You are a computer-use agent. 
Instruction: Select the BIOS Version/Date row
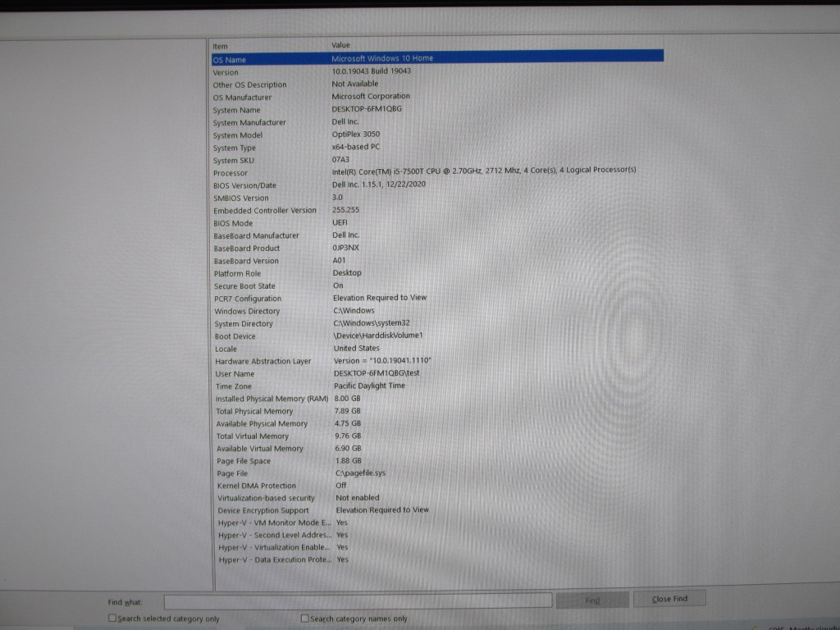(x=437, y=185)
